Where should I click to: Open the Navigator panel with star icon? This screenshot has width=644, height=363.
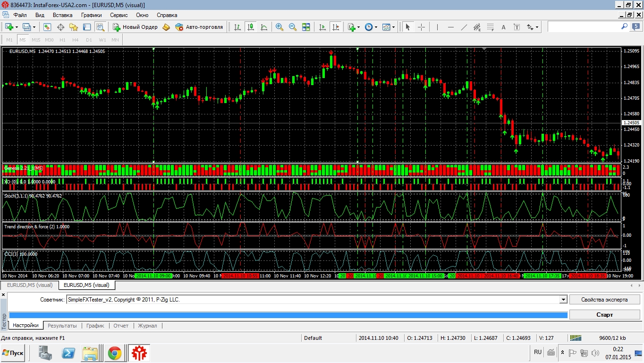pos(74,27)
